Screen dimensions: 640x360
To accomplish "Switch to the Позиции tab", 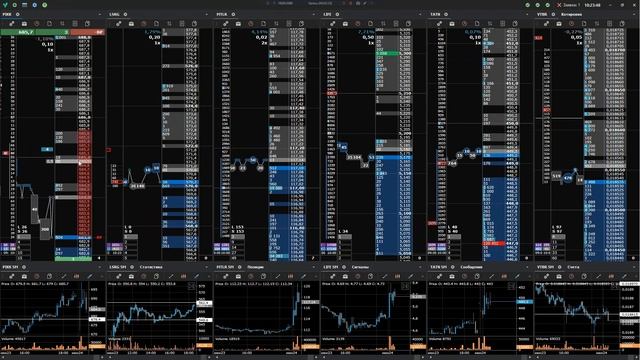I will 256,267.
